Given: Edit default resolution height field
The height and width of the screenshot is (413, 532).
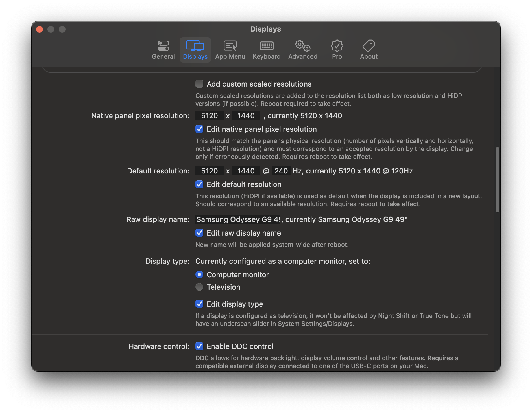Looking at the screenshot, I should 246,171.
